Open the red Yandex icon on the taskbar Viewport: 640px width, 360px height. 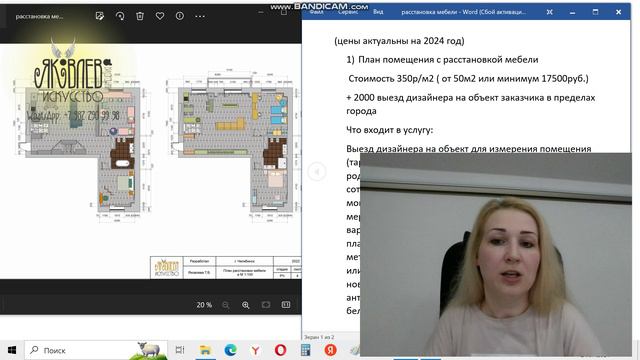pos(330,350)
